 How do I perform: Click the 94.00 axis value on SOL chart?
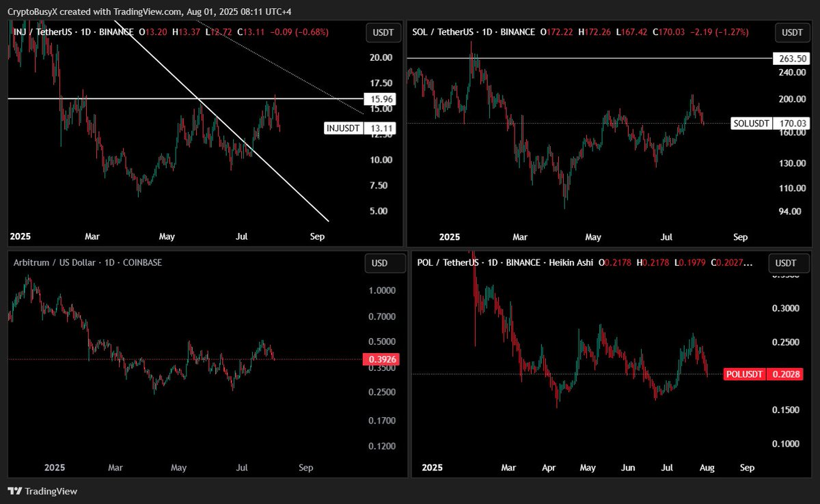790,211
